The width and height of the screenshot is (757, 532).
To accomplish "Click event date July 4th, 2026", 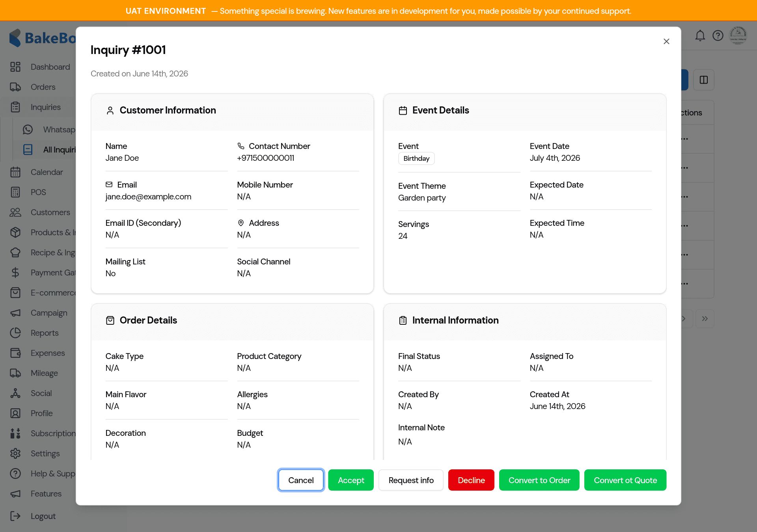I will point(555,158).
